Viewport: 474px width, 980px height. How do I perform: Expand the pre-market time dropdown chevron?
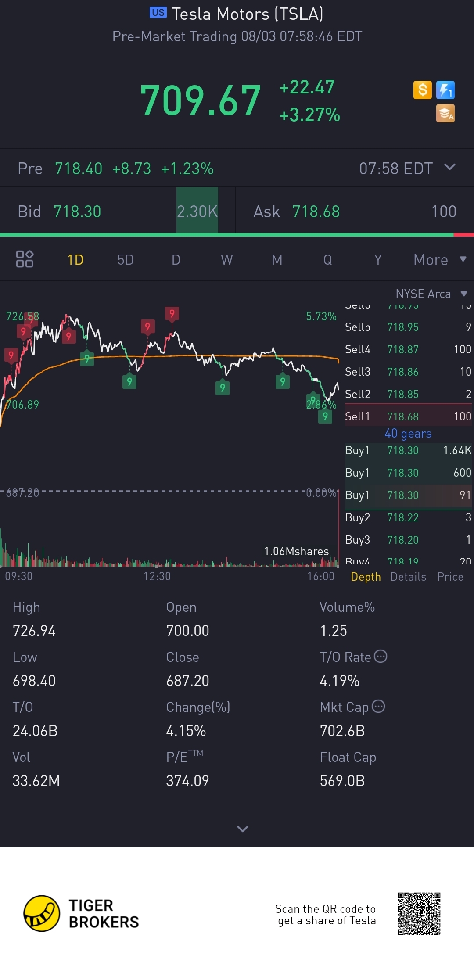pos(450,167)
